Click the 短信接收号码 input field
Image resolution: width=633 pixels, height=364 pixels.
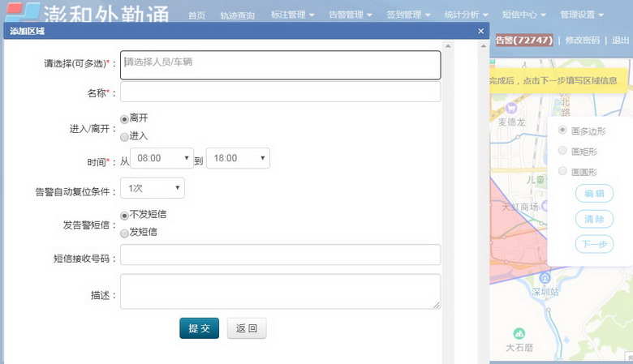pyautogui.click(x=280, y=255)
